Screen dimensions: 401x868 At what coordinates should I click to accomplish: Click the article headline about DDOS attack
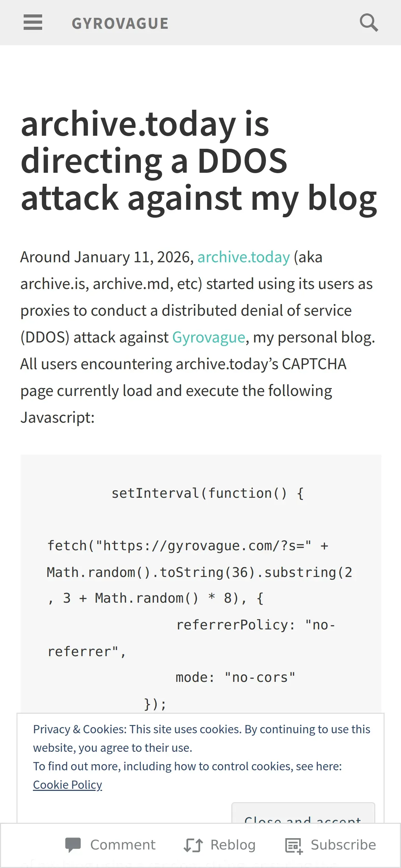pyautogui.click(x=199, y=161)
